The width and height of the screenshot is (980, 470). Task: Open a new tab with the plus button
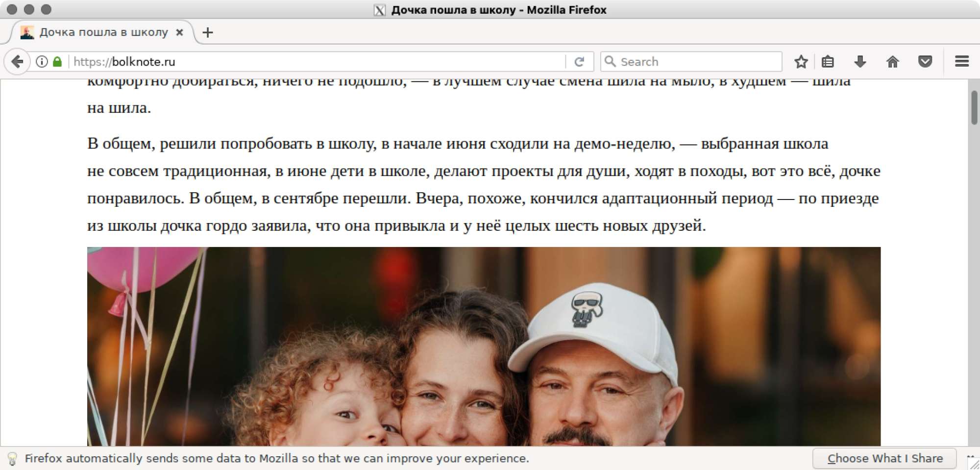coord(208,32)
